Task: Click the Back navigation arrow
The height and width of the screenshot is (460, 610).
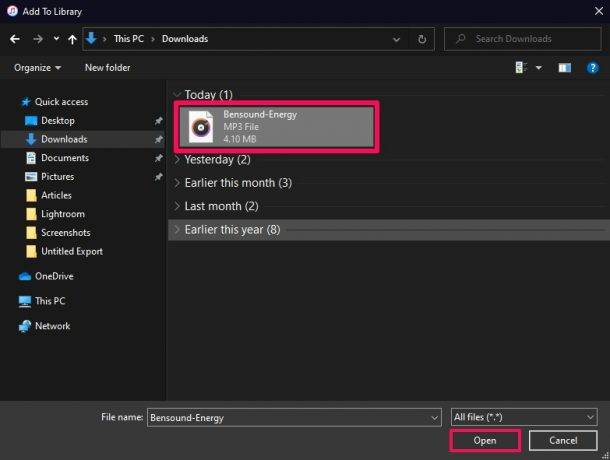Action: point(14,39)
